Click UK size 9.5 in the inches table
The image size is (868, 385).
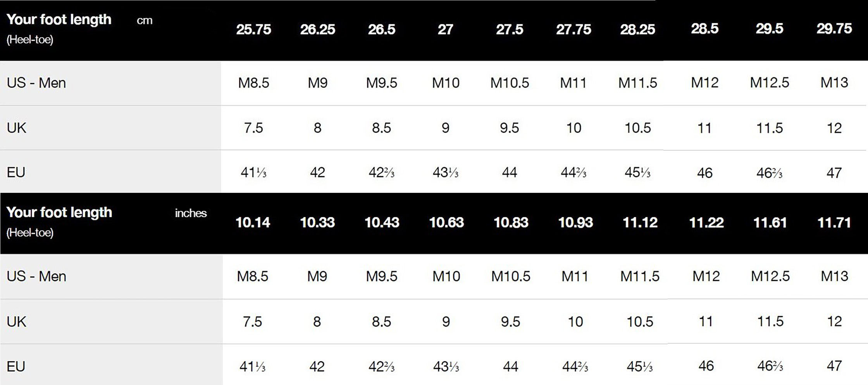(x=510, y=322)
